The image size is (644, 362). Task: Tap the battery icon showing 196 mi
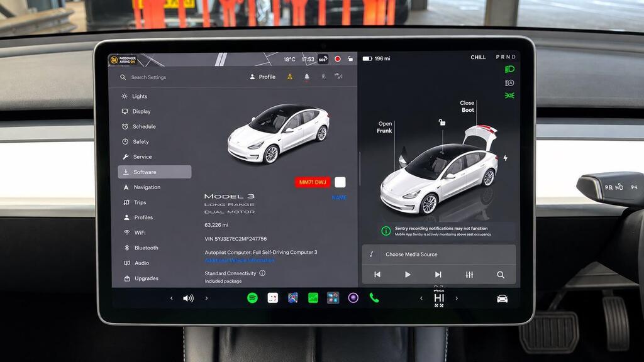[x=367, y=58]
